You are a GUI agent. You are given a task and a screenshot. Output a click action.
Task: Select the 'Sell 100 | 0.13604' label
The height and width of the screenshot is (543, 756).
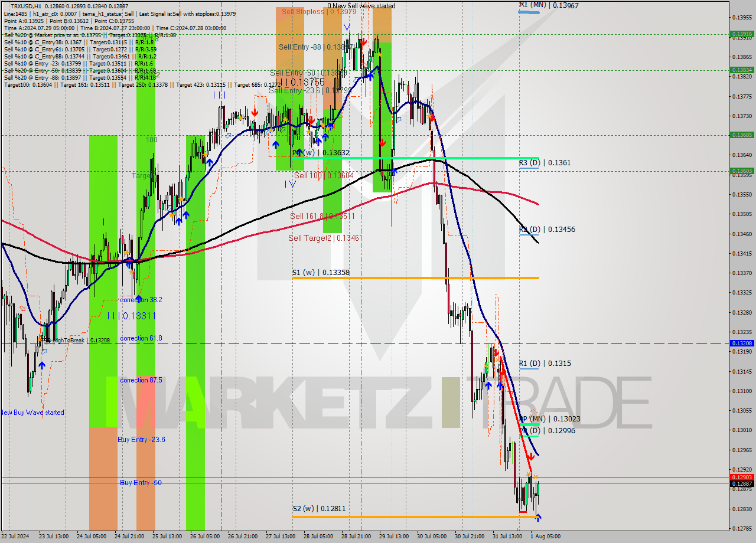(324, 175)
